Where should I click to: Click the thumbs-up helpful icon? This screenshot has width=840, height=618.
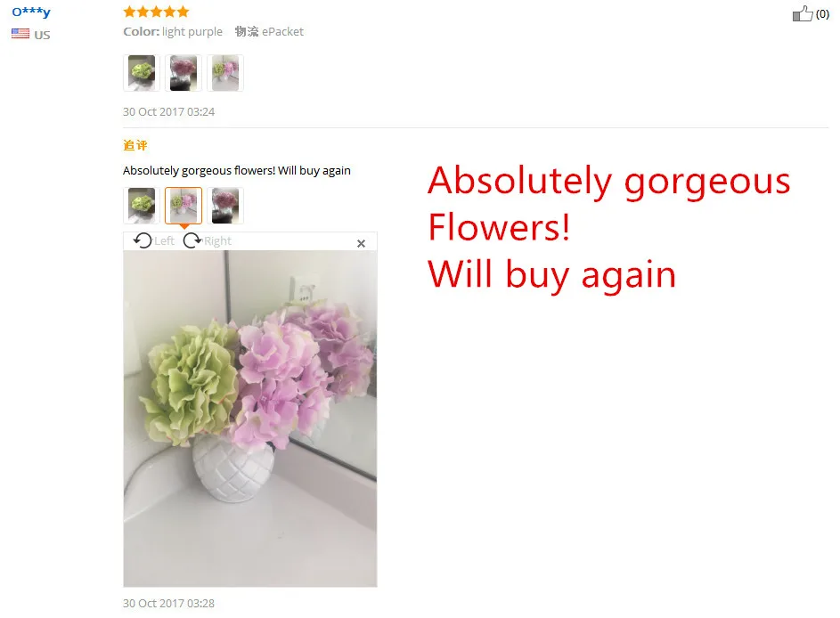pos(803,13)
